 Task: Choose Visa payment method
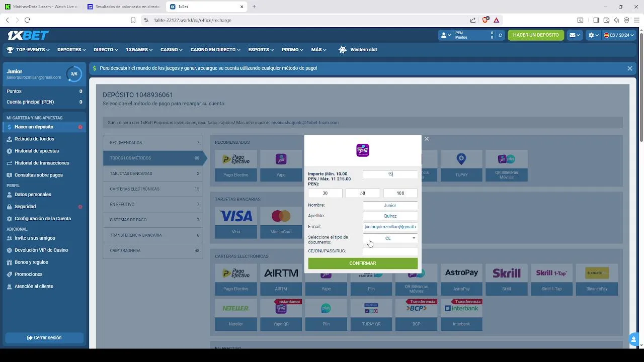tap(236, 222)
